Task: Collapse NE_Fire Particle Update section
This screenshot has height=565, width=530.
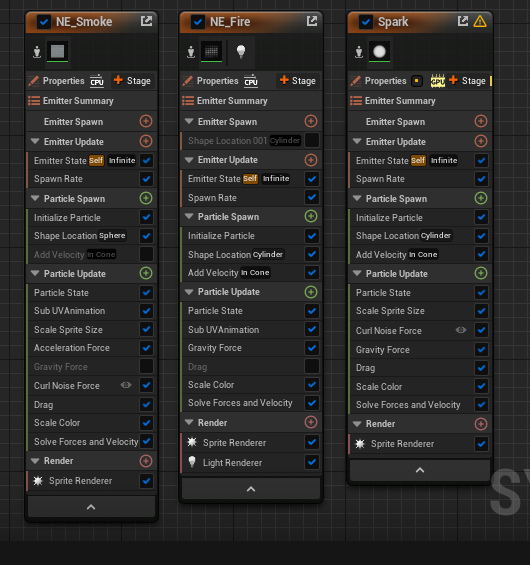Action: (189, 292)
